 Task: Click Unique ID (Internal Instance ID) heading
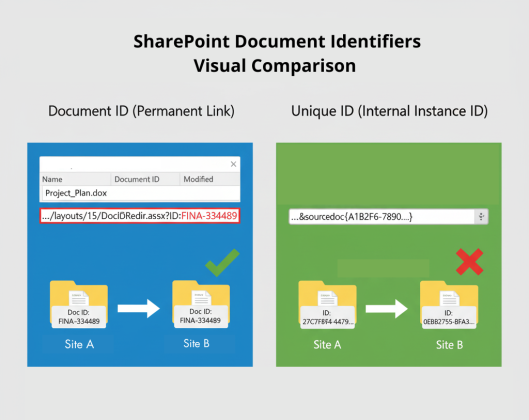pyautogui.click(x=389, y=111)
